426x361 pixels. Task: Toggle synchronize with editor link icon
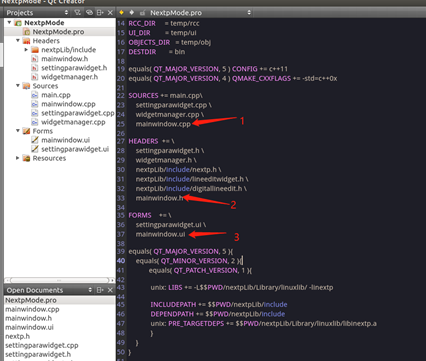(x=89, y=13)
